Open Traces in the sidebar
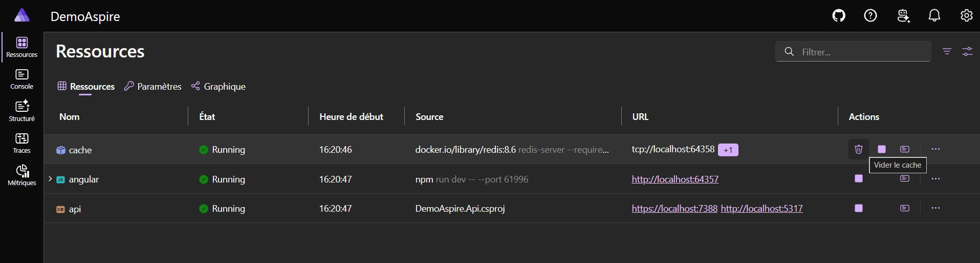The width and height of the screenshot is (980, 263). tap(22, 144)
